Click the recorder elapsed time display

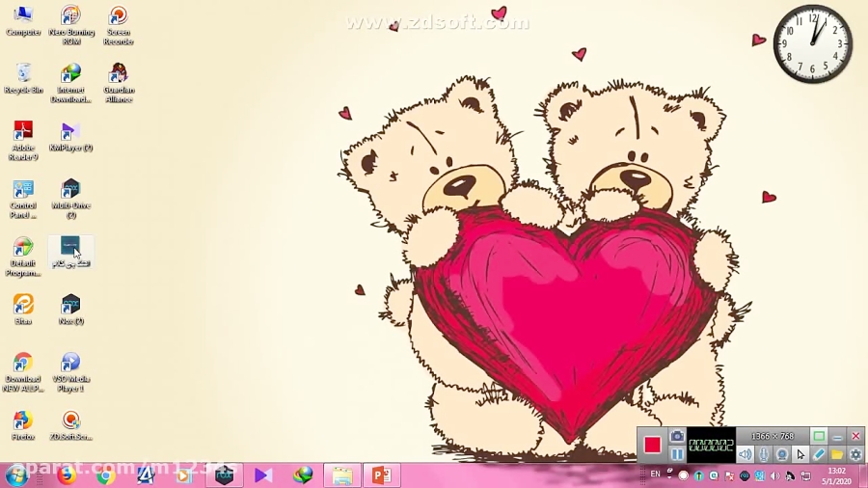click(x=711, y=445)
